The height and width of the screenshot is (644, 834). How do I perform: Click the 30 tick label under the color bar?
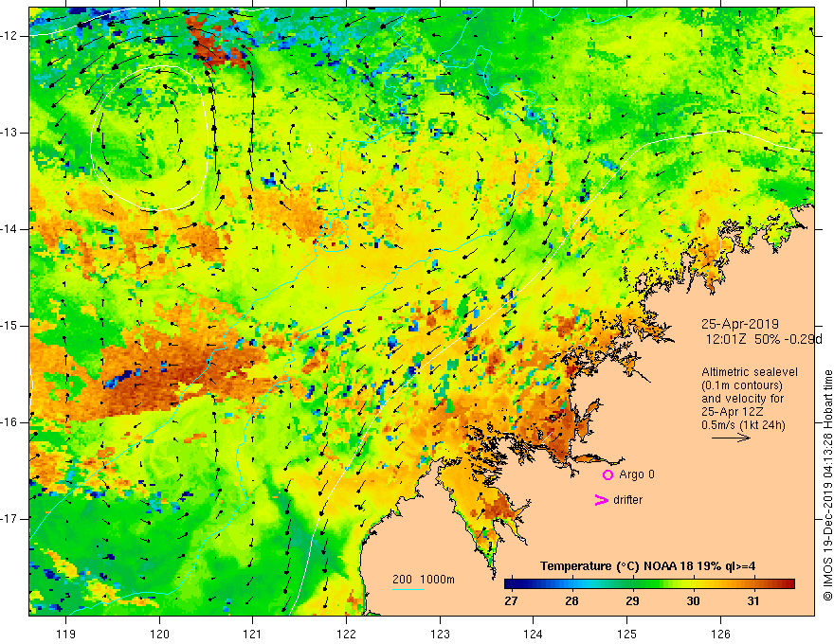693,601
